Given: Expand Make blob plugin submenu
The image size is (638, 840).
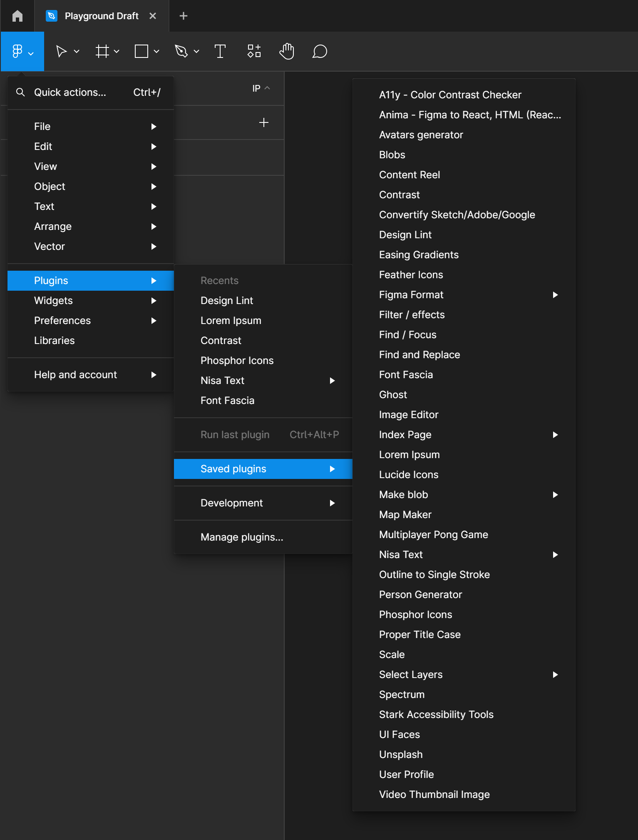Looking at the screenshot, I should tap(464, 494).
